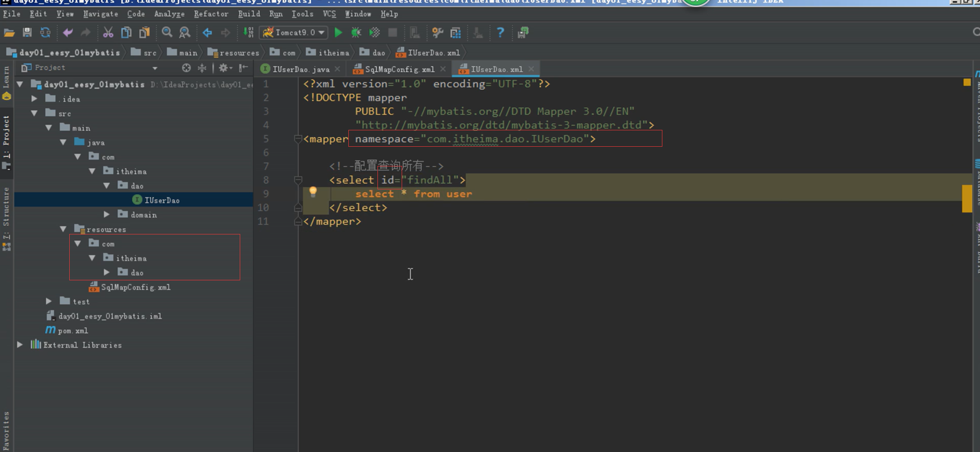Click the Cut scissors icon
Viewport: 980px width, 452px height.
(x=108, y=32)
